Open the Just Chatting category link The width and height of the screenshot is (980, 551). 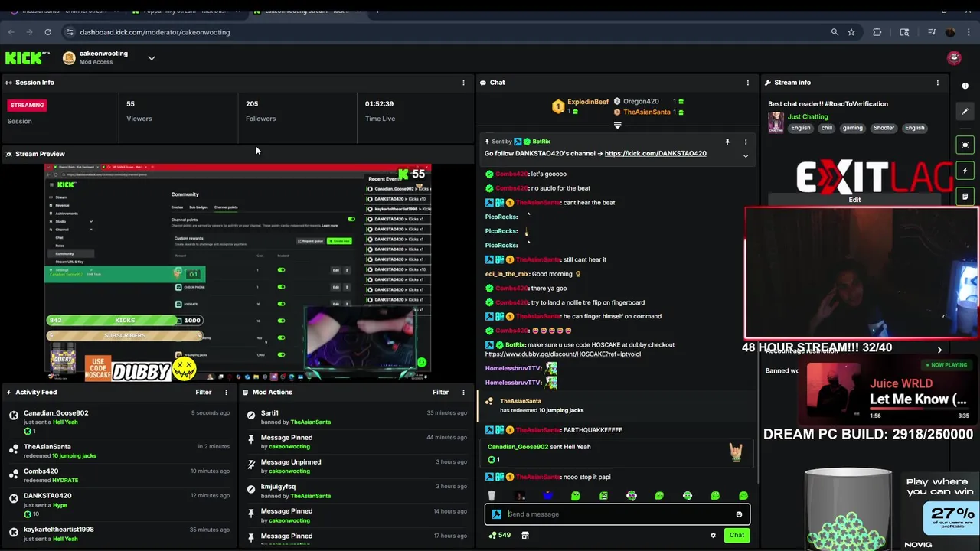(x=808, y=117)
